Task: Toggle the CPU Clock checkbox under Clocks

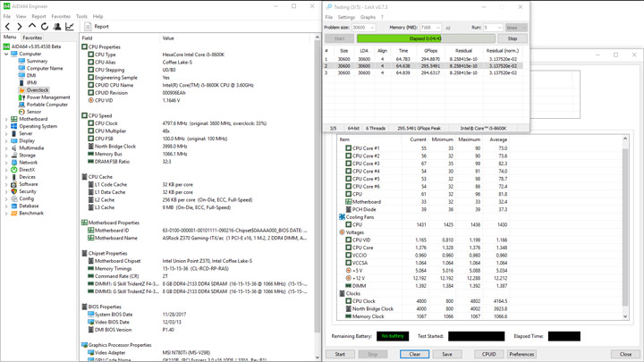Action: (348, 301)
